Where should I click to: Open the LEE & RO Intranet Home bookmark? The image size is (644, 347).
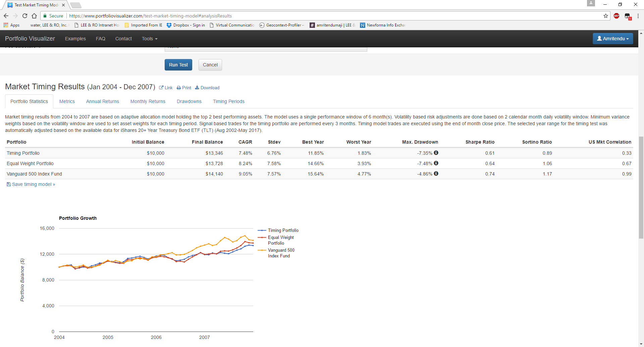(97, 25)
